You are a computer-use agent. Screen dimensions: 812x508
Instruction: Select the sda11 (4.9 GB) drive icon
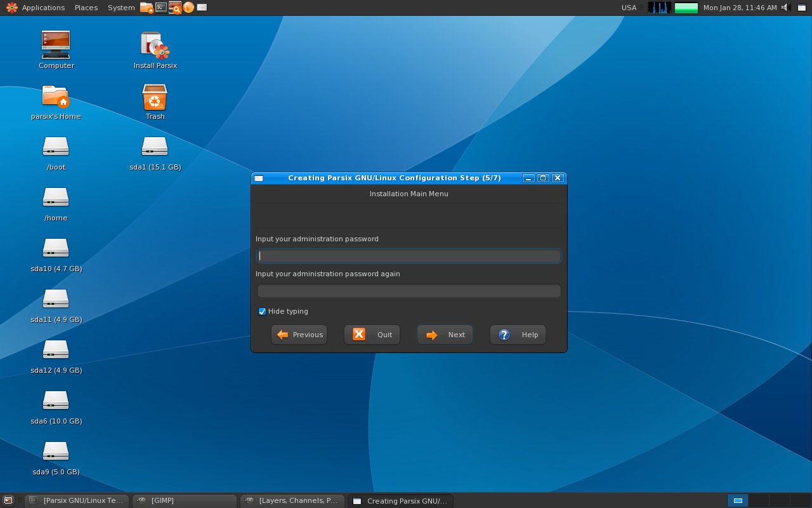click(56, 299)
